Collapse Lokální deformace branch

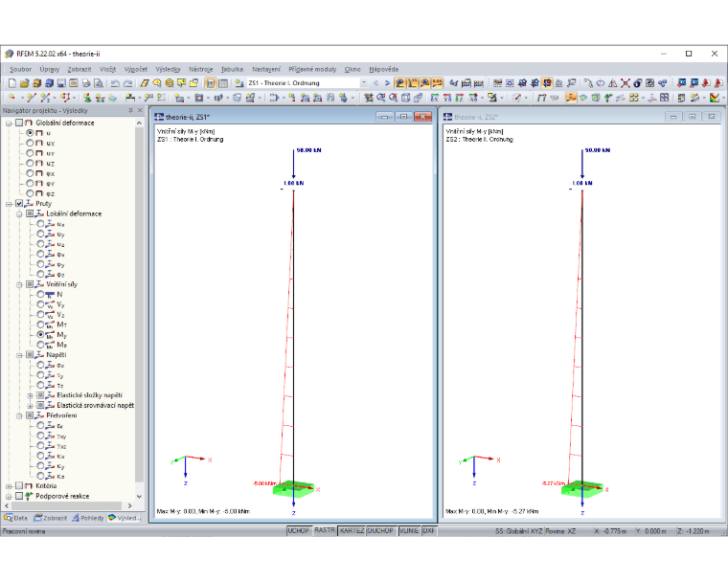tap(19, 214)
